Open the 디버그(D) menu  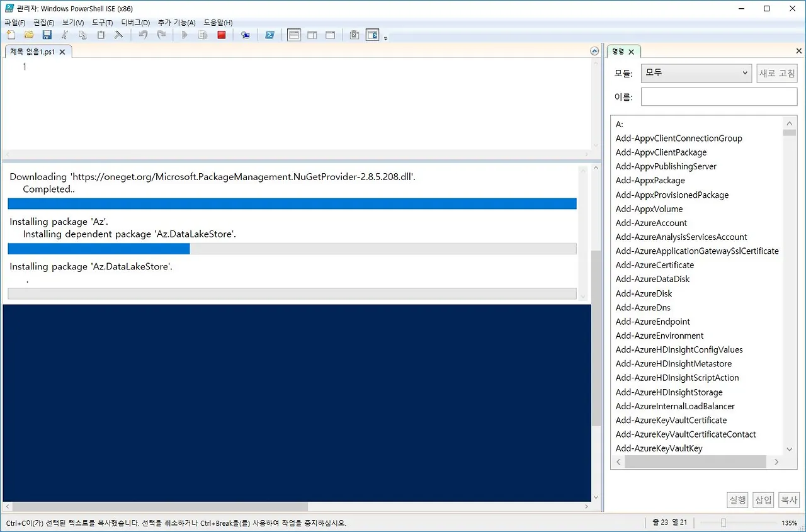[x=135, y=23]
